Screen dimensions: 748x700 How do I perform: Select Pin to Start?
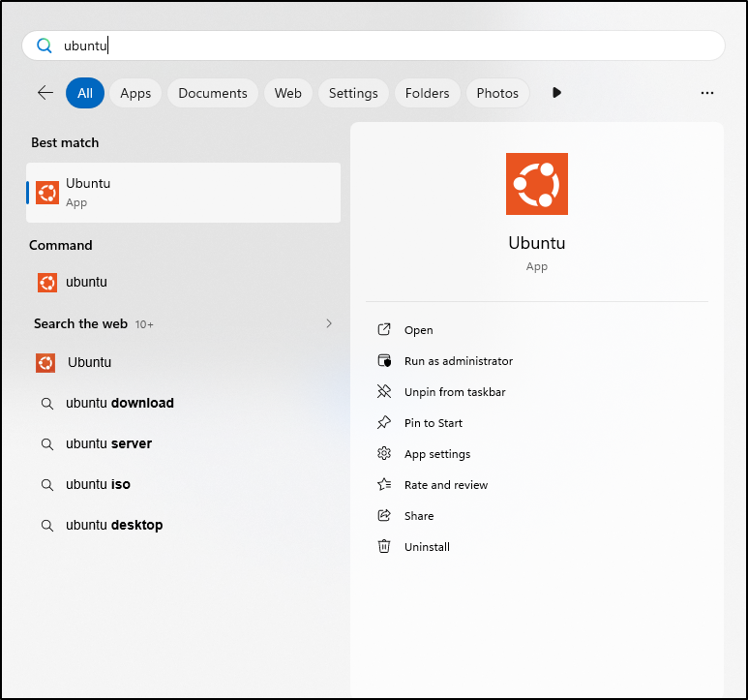point(434,423)
